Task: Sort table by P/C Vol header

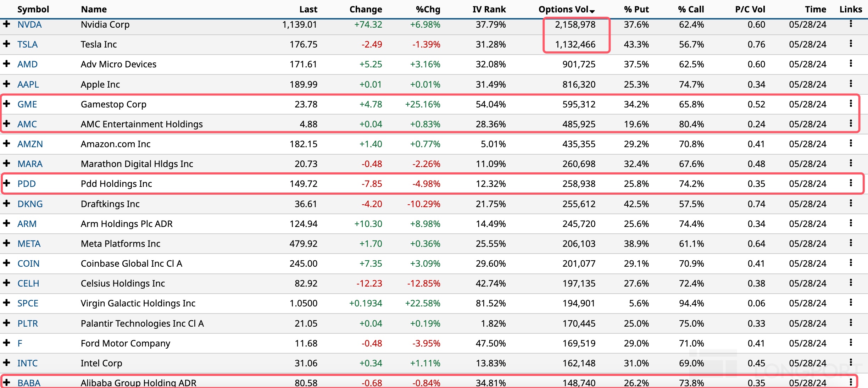Action: pyautogui.click(x=750, y=10)
